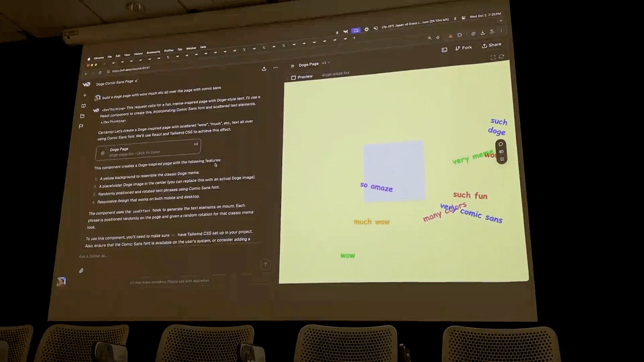644x362 pixels.
Task: Open Chrome three-dot menu
Action: 501,31
